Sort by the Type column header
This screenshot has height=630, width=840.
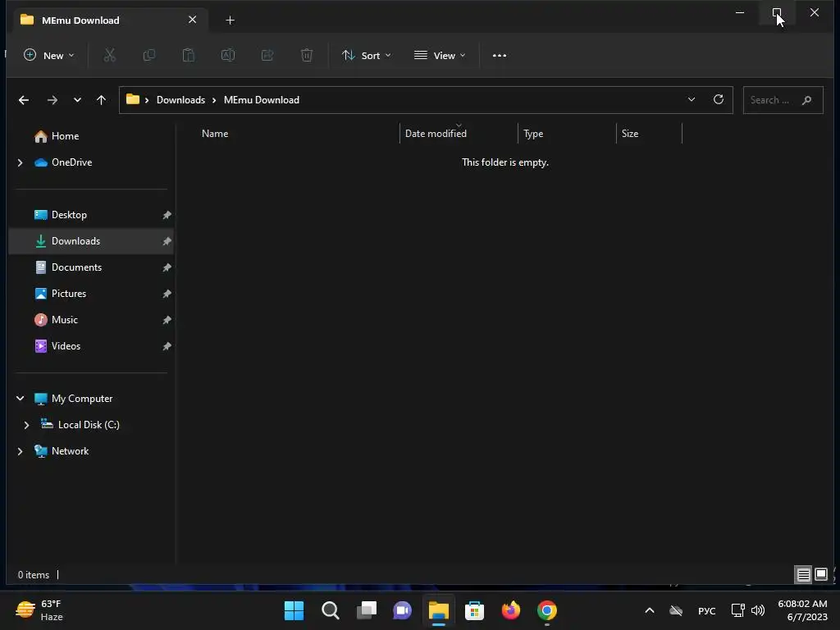pyautogui.click(x=533, y=134)
